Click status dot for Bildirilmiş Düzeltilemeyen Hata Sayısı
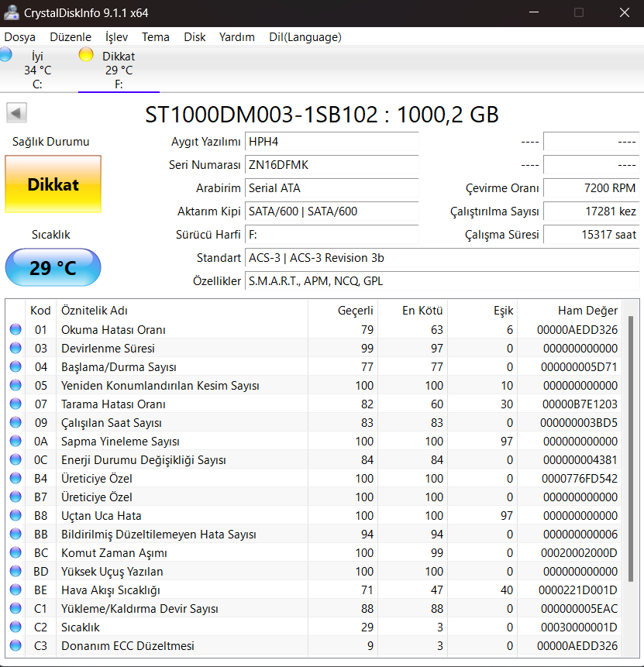 (15, 534)
